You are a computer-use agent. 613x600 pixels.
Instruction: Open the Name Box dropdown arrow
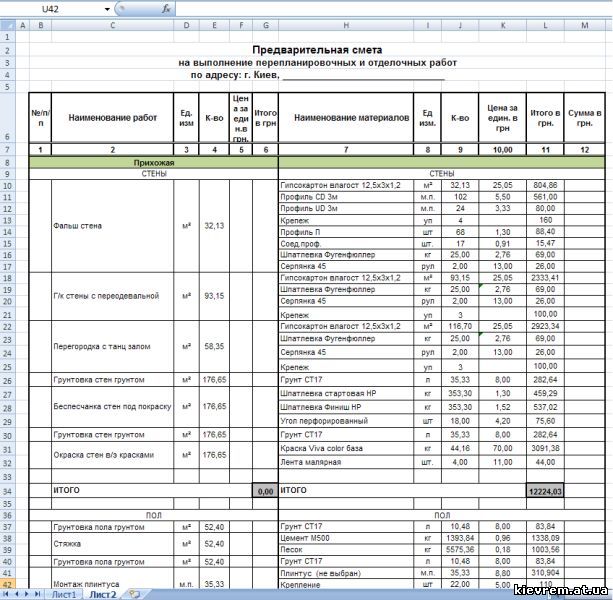point(107,9)
